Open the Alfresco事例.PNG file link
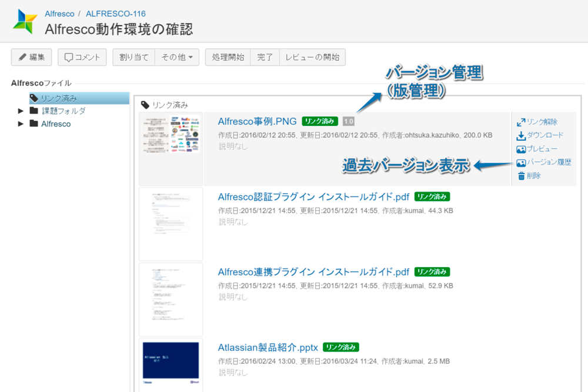588x392 pixels. click(258, 121)
